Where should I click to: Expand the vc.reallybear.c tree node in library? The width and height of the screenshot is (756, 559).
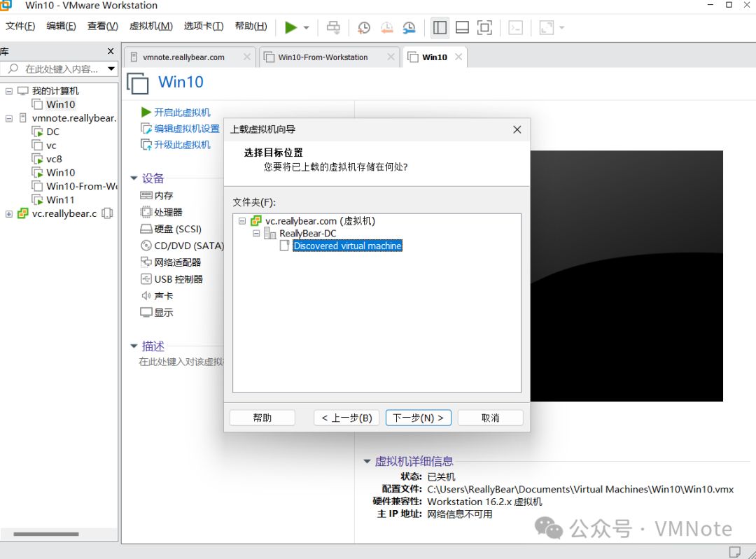click(x=8, y=214)
